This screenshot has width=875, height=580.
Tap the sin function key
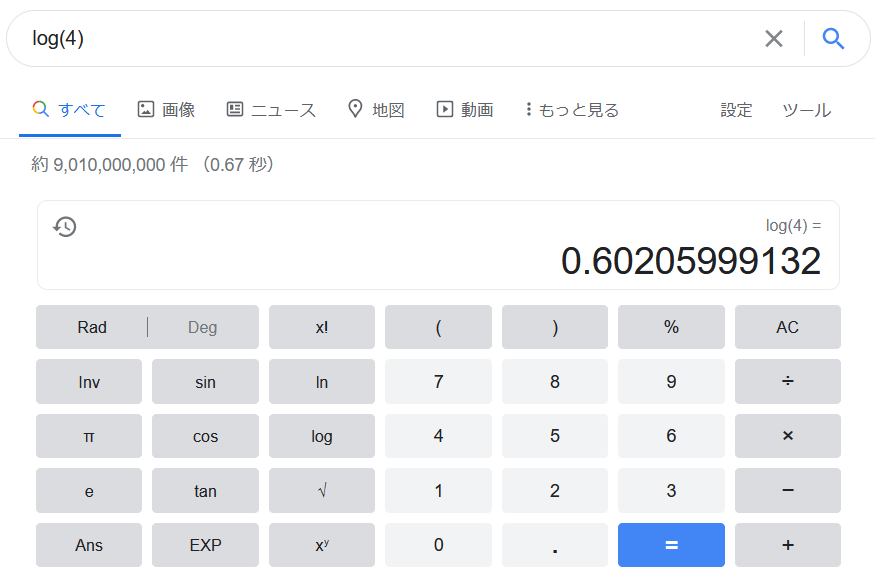(x=205, y=382)
